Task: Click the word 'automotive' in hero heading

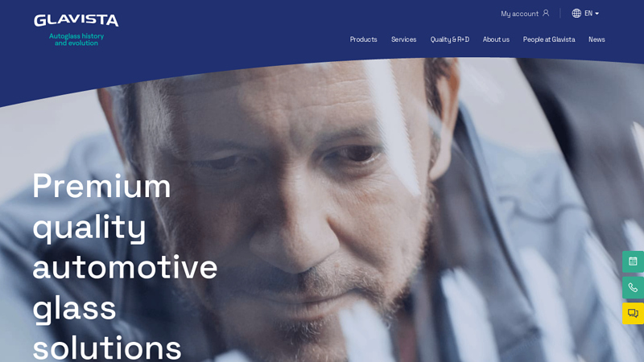Action: 125,268
